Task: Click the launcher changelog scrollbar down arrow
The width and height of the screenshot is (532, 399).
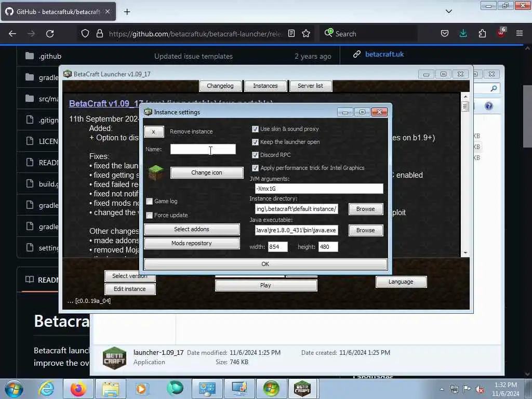Action: pos(465,253)
